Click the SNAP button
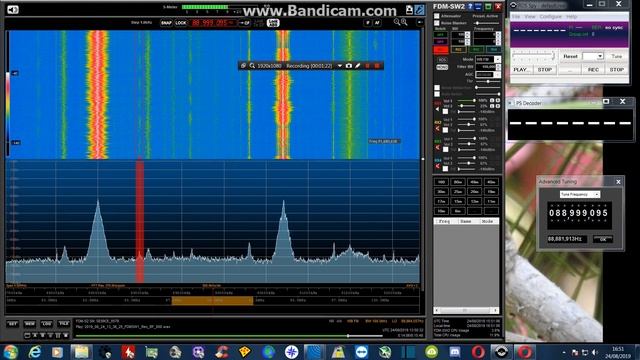This screenshot has width=640, height=360. click(166, 23)
